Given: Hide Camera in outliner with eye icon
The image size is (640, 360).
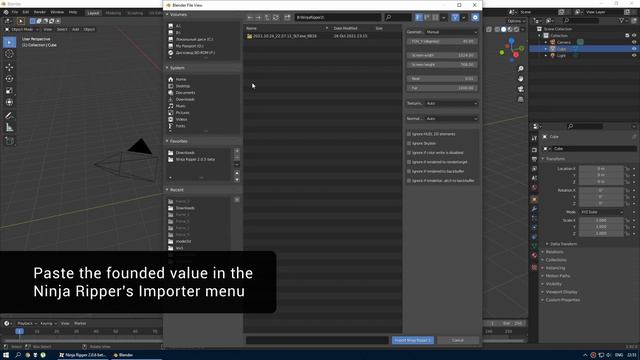Looking at the screenshot, I should (x=634, y=42).
